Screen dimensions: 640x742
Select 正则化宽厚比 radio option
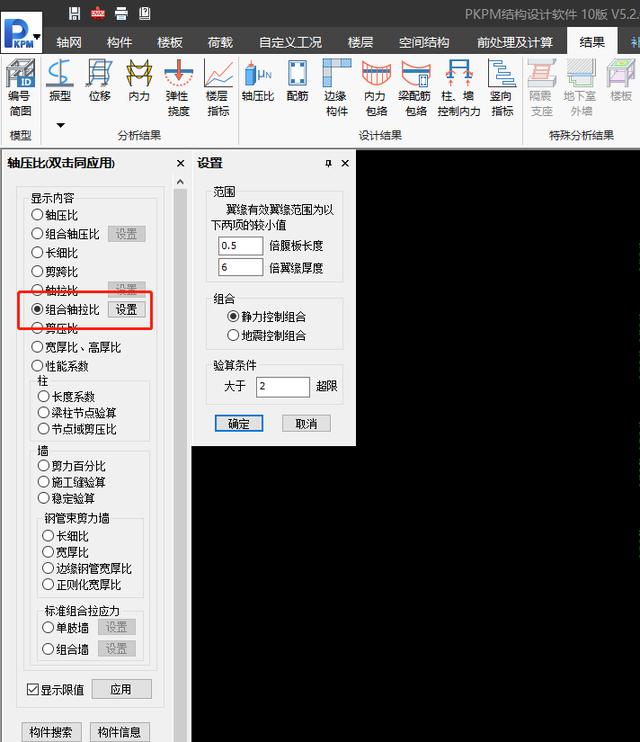tap(81, 584)
